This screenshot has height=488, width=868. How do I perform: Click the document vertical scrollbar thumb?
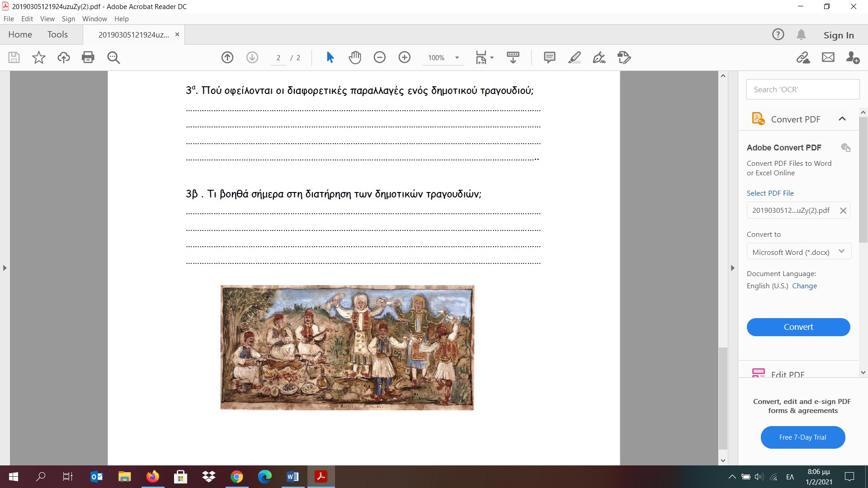723,398
